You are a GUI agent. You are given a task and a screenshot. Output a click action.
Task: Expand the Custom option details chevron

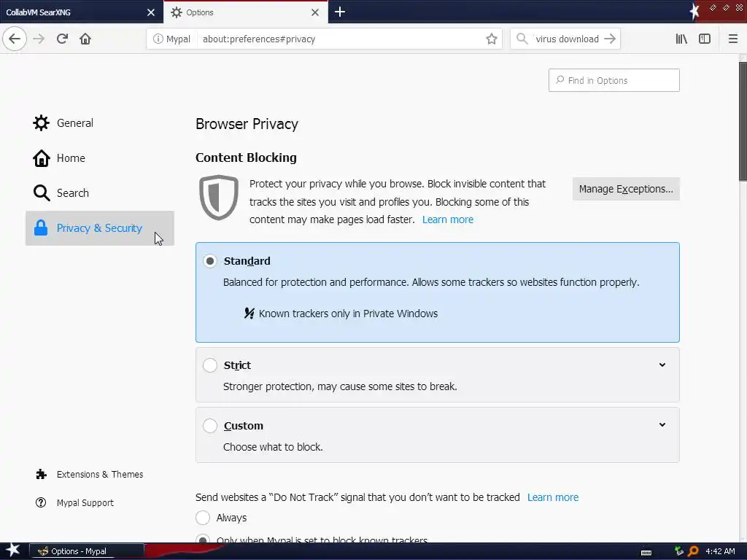[x=662, y=425]
